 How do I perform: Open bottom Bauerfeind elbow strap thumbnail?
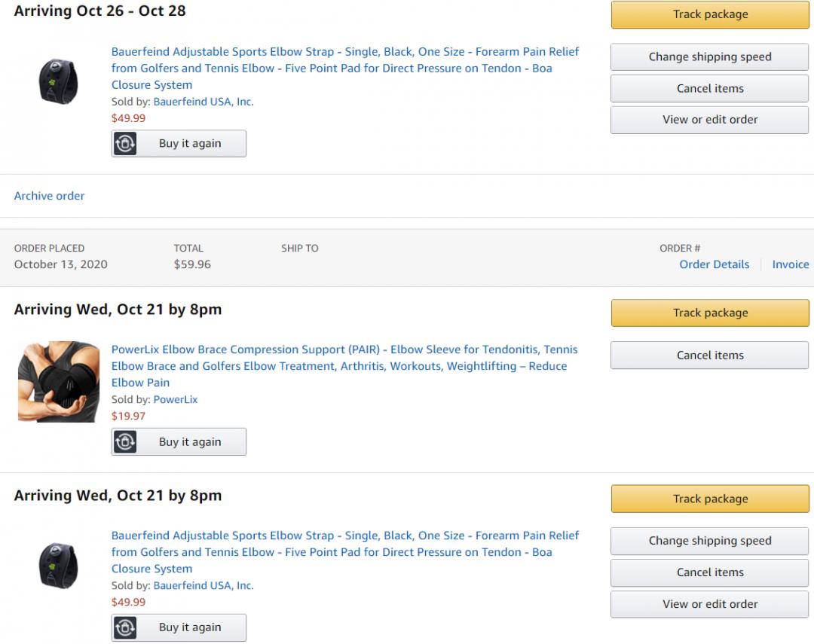[59, 565]
